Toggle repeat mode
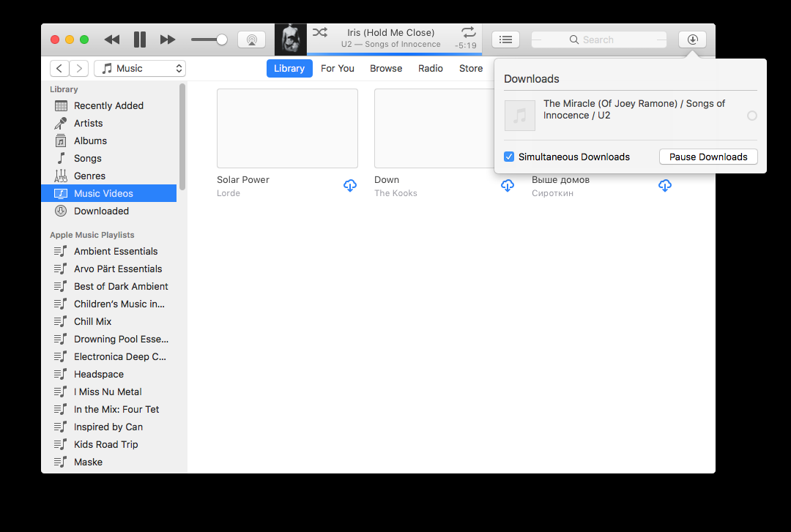Viewport: 791px width, 532px height. pyautogui.click(x=468, y=33)
